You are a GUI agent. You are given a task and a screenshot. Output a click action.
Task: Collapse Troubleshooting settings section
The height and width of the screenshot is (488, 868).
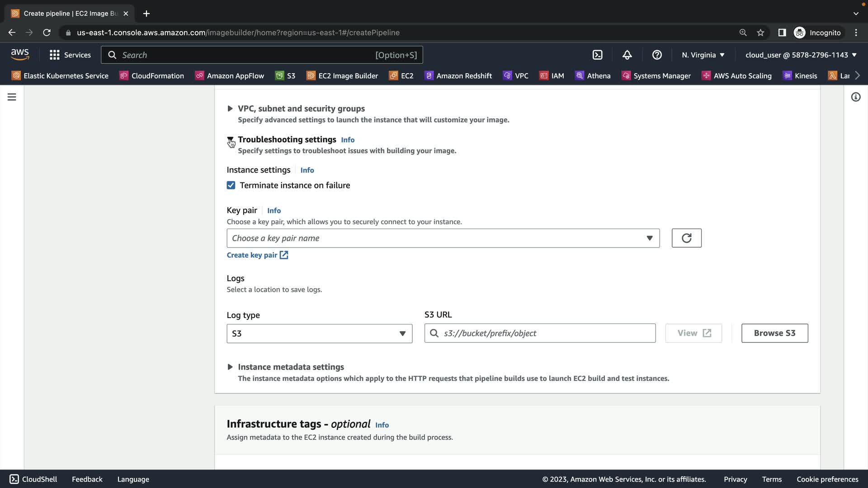pos(230,140)
